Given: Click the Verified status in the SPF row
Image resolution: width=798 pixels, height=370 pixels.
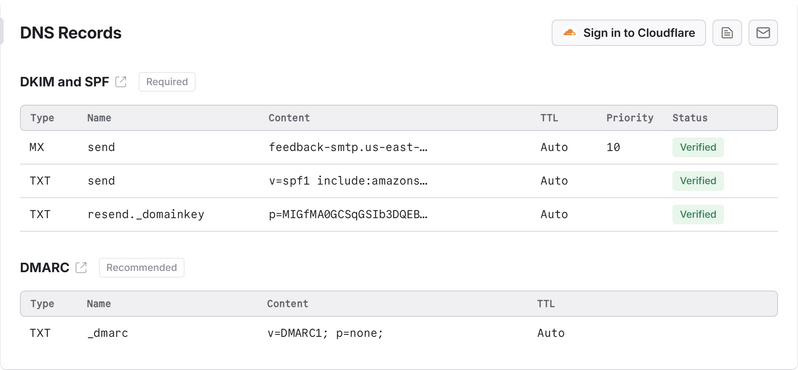Looking at the screenshot, I should (698, 181).
